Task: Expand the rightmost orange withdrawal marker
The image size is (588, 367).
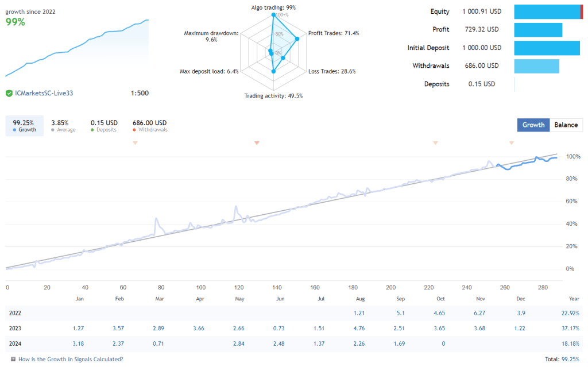Action: tap(511, 143)
